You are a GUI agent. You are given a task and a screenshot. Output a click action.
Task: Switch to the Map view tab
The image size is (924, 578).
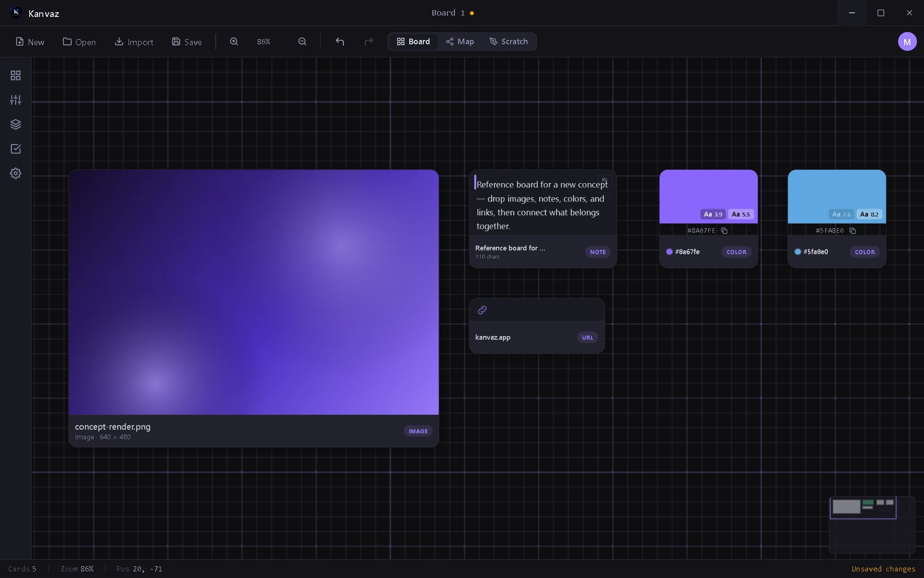coord(460,41)
